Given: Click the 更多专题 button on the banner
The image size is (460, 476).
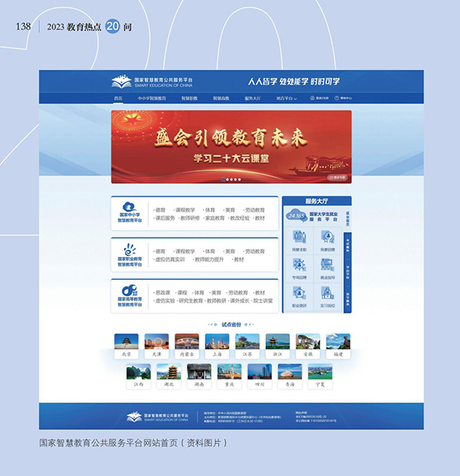Looking at the screenshot, I should [337, 178].
